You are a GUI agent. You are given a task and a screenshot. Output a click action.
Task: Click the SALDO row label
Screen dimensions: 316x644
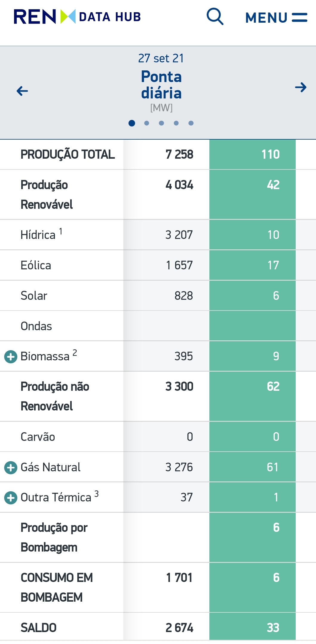click(39, 628)
